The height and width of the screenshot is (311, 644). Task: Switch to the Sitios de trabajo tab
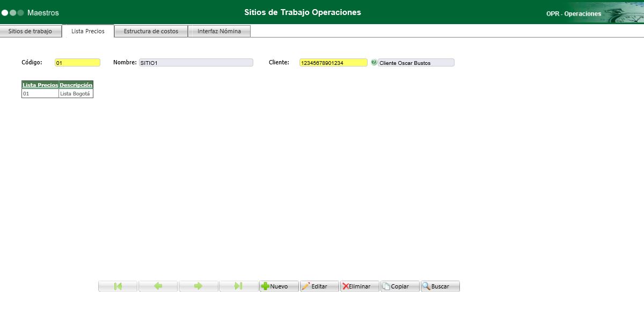(30, 31)
